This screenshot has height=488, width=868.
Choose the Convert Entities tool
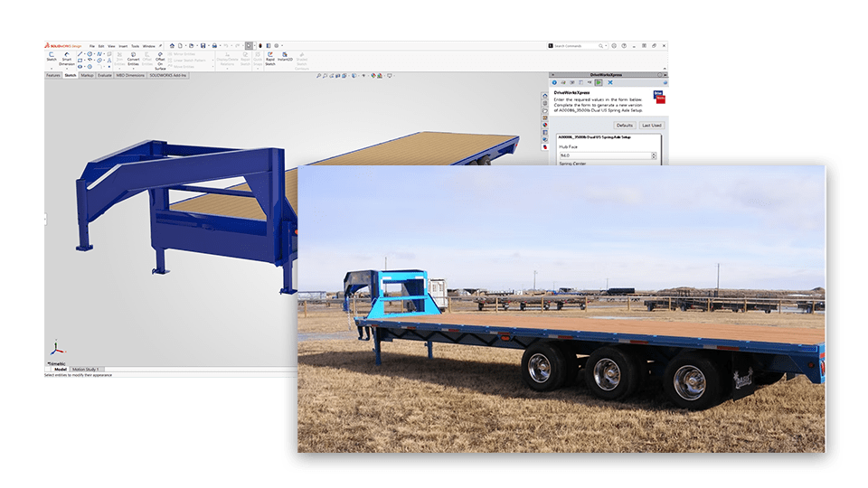(133, 59)
